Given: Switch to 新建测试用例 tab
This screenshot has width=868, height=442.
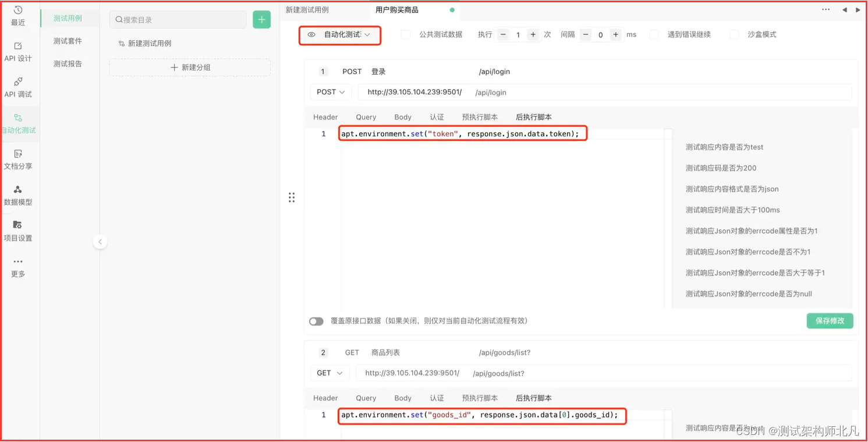Looking at the screenshot, I should click(307, 10).
